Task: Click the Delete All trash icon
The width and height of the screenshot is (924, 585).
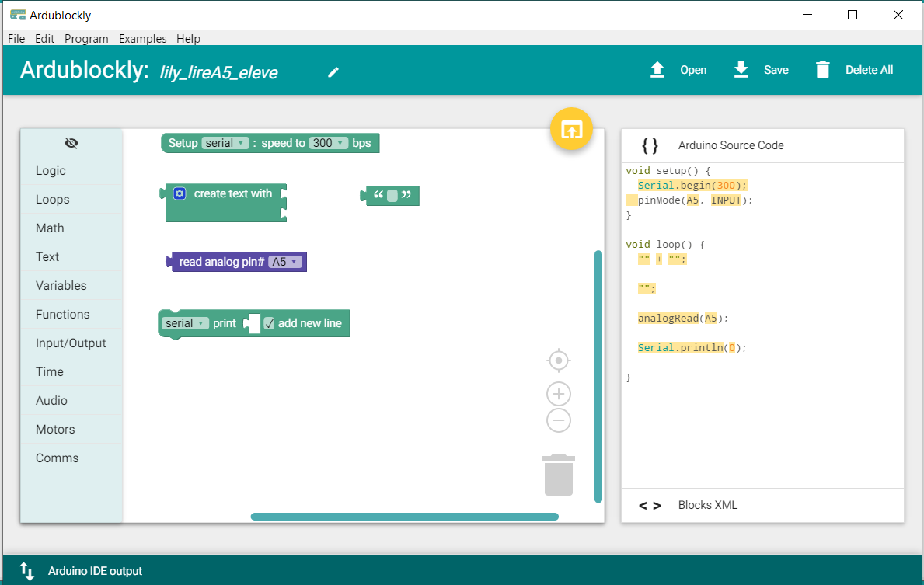Action: (823, 70)
